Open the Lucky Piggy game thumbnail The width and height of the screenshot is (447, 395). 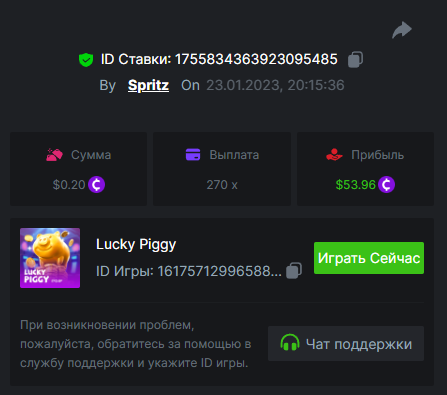(50, 258)
